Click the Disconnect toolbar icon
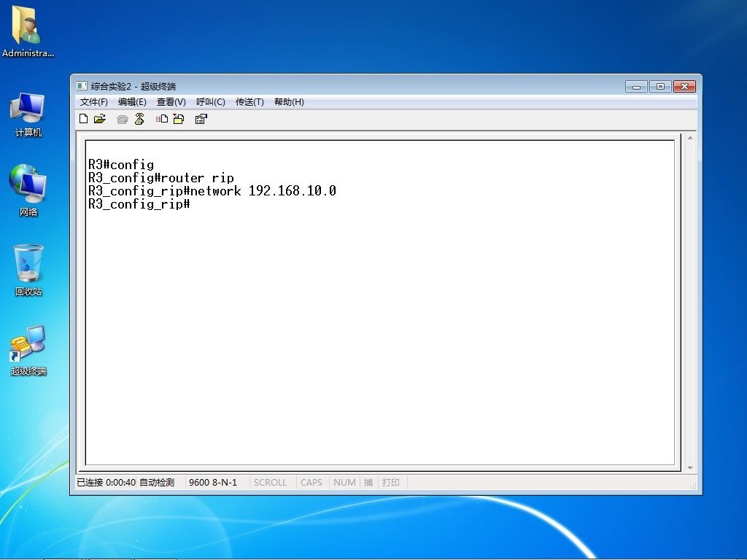This screenshot has height=560, width=747. 139,119
